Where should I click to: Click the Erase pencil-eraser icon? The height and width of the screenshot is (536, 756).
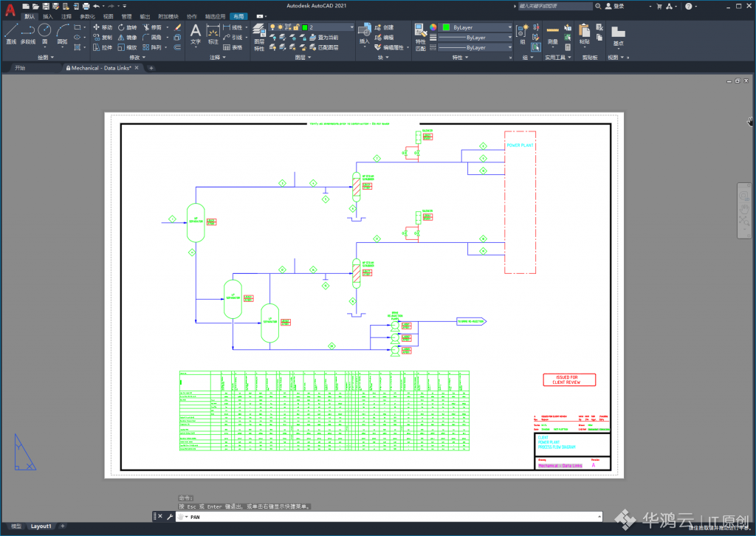pos(177,27)
